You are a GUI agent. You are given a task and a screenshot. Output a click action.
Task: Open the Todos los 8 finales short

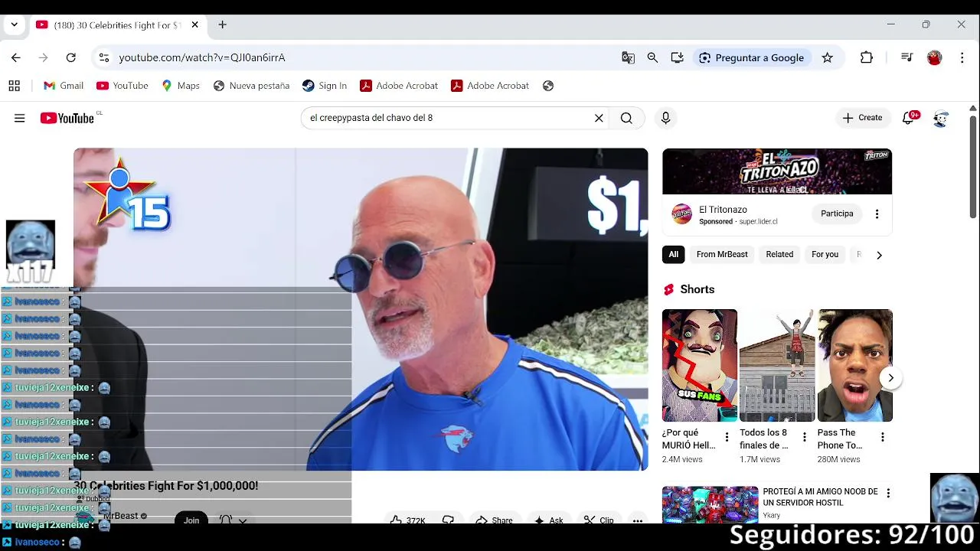[x=777, y=365]
